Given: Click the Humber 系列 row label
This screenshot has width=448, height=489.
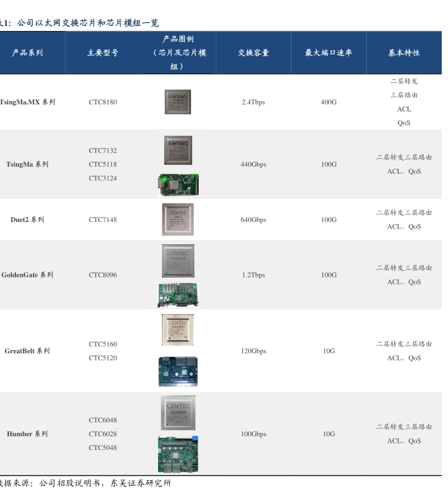Looking at the screenshot, I should coord(27,434).
